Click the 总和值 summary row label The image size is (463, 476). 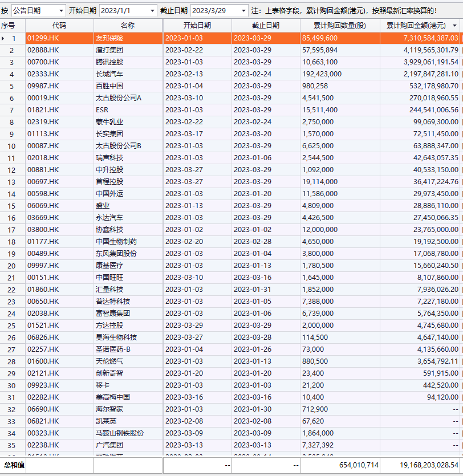14,465
